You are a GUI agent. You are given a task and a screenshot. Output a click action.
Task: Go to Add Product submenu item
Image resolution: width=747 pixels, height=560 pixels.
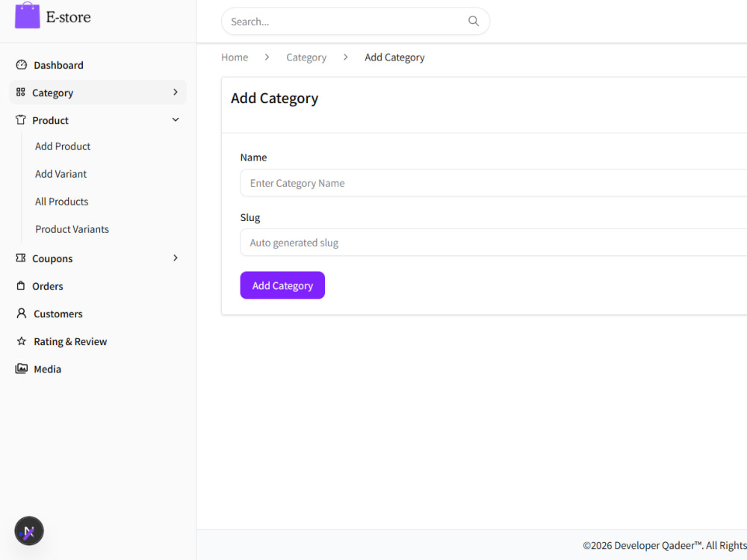63,146
